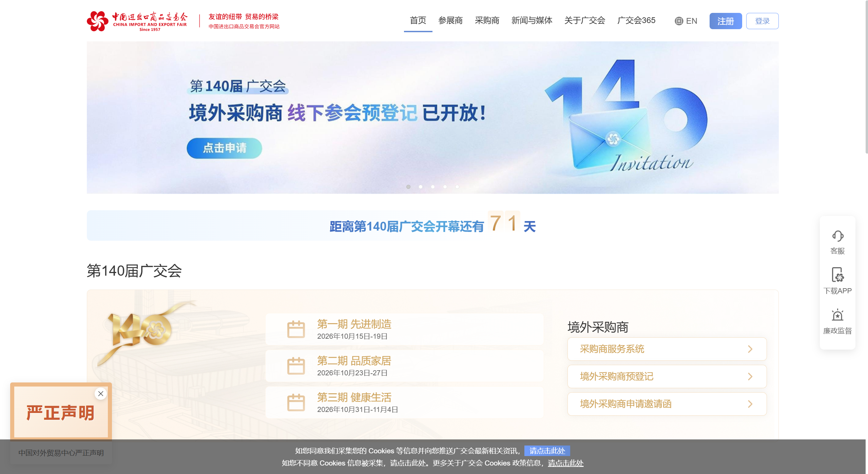868x474 pixels.
Task: Open 境外采购商预登记 link
Action: point(667,376)
